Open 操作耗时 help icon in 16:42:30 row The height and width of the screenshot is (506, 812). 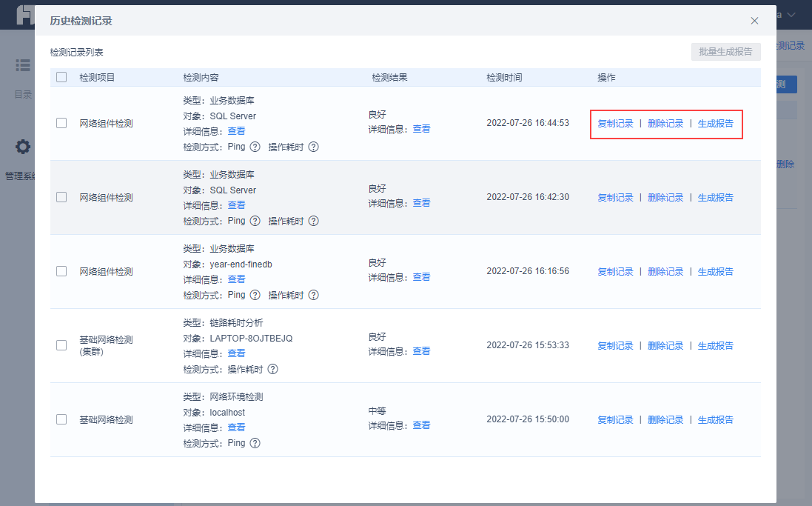313,221
